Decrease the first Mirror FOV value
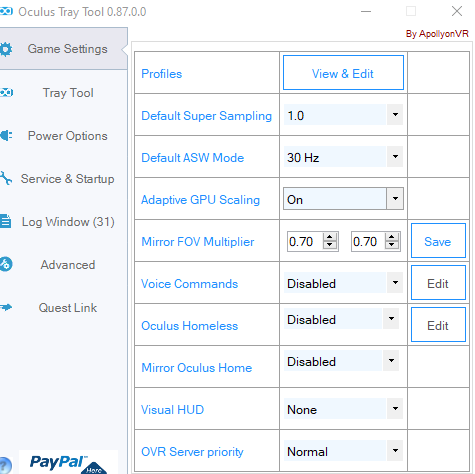475x474 pixels. (x=330, y=245)
